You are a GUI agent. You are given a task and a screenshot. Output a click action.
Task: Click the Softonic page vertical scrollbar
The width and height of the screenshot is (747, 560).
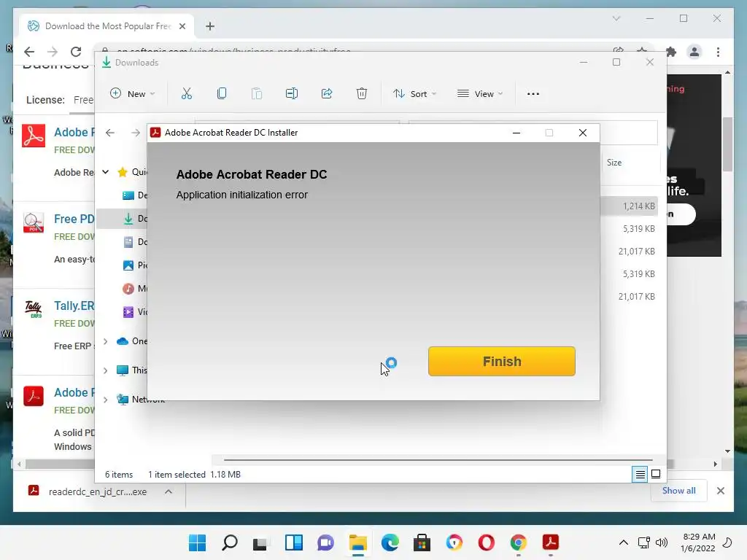pos(727,144)
